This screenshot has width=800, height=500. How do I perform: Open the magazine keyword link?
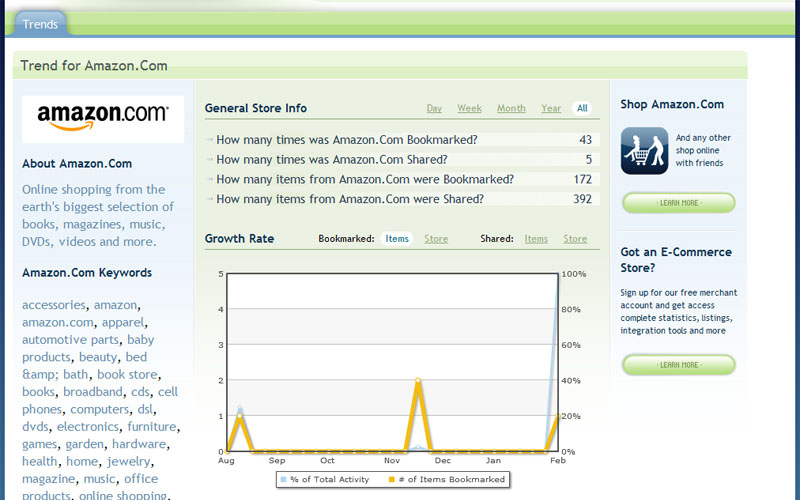(x=48, y=479)
